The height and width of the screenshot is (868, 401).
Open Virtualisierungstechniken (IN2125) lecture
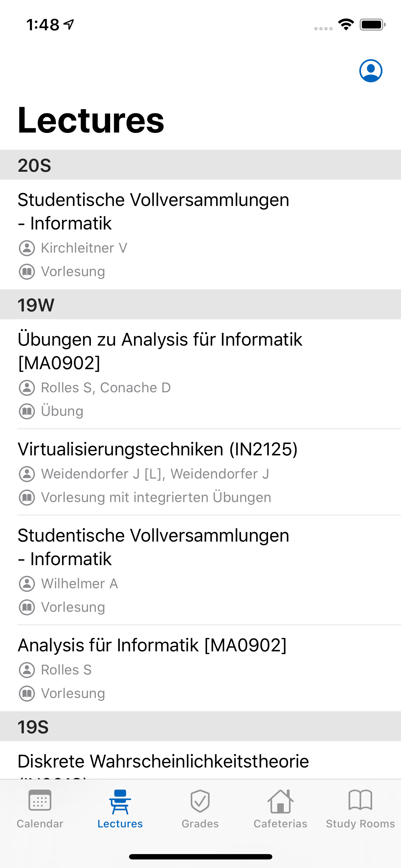point(158,449)
